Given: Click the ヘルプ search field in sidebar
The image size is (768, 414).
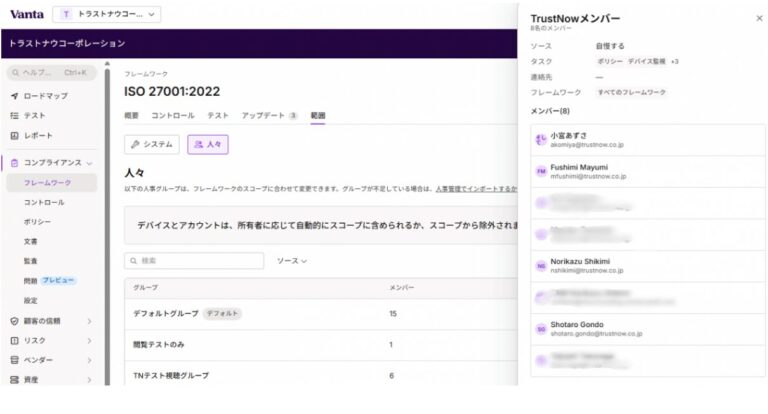Looking at the screenshot, I should tap(52, 73).
